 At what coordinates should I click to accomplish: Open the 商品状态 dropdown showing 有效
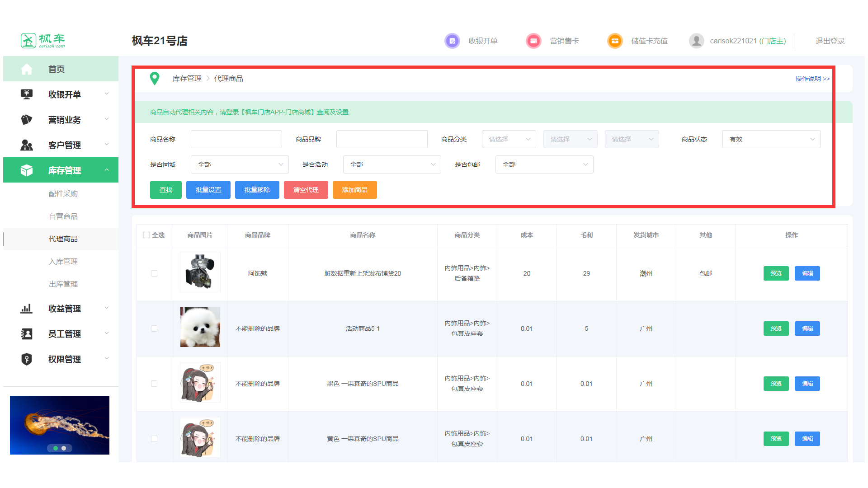pos(771,139)
